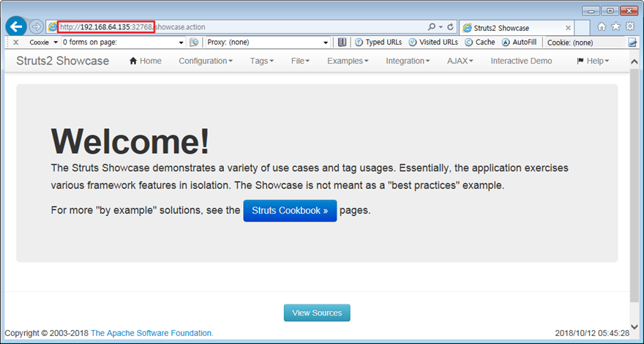The width and height of the screenshot is (644, 344).
Task: Open the browser Home icon
Action: (602, 26)
